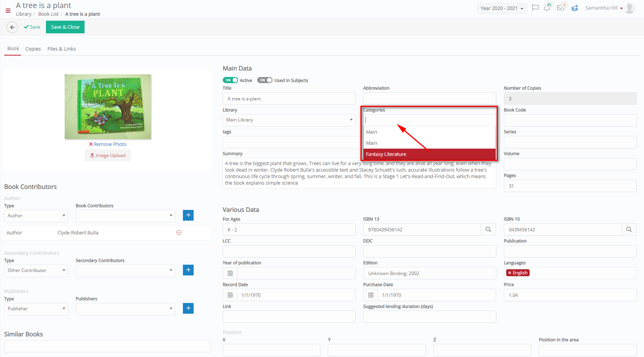The image size is (644, 357).
Task: Click the tags input field
Action: pyautogui.click(x=292, y=142)
